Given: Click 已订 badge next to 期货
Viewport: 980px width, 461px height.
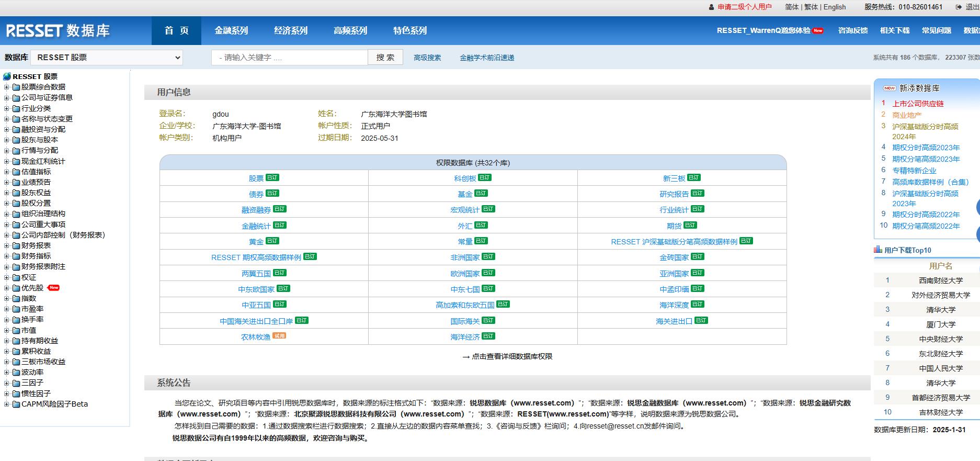Looking at the screenshot, I should pyautogui.click(x=690, y=225).
